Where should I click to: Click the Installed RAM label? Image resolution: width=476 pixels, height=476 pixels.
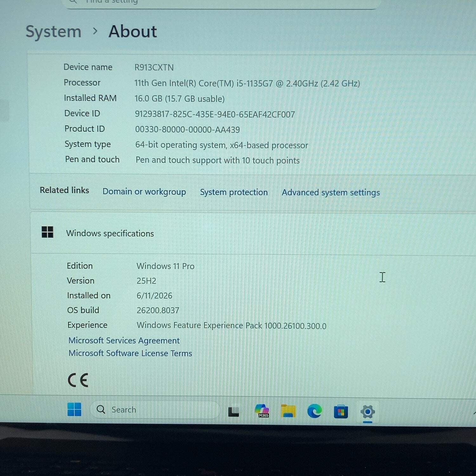coord(90,98)
